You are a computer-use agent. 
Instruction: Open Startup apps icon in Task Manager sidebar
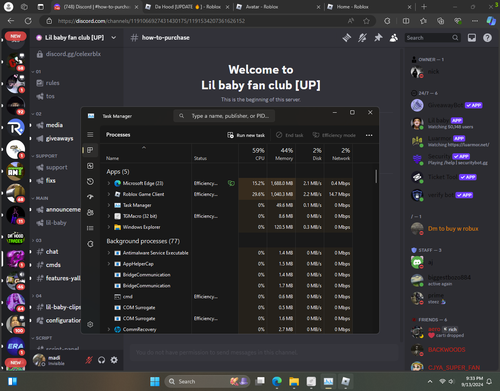coord(90,197)
